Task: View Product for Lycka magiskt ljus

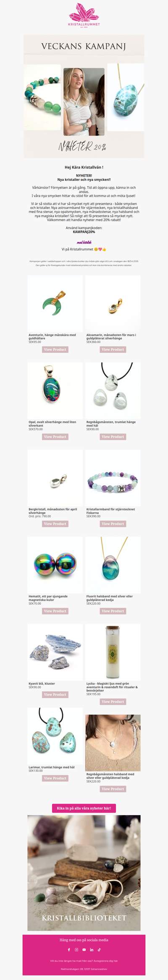Action: point(113,701)
